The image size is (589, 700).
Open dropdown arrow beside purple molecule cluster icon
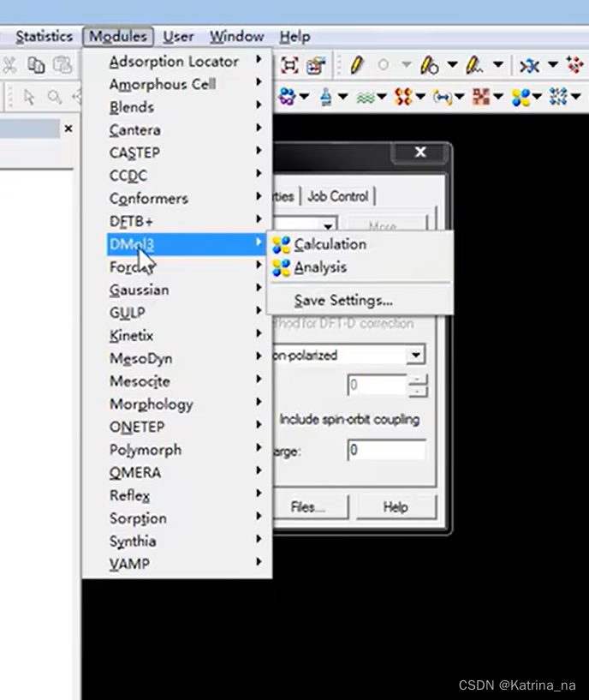304,97
